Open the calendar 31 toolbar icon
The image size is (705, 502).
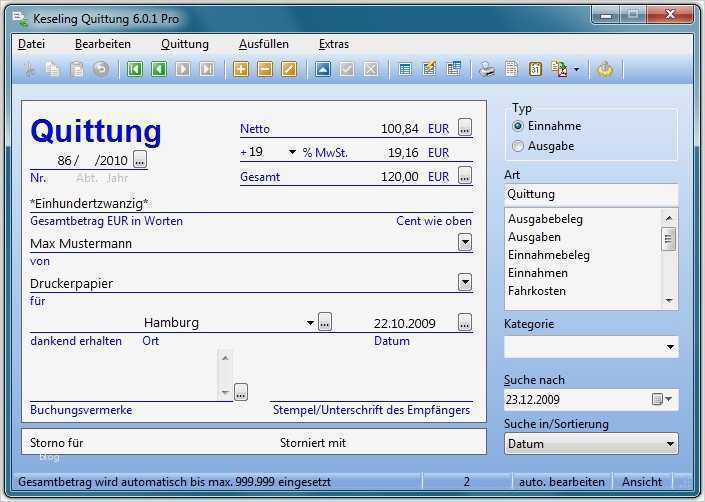tap(535, 69)
